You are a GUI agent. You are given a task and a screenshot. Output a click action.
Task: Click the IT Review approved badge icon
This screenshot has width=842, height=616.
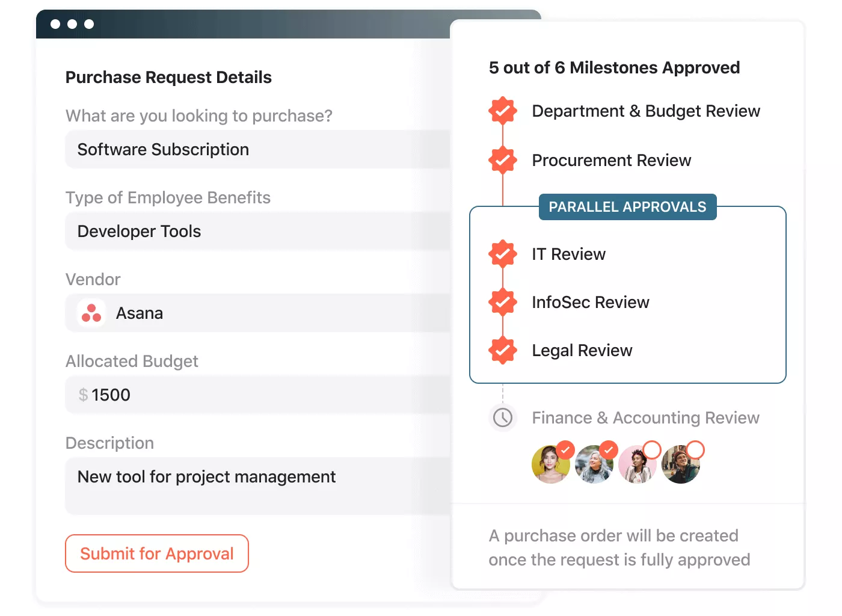tap(503, 254)
